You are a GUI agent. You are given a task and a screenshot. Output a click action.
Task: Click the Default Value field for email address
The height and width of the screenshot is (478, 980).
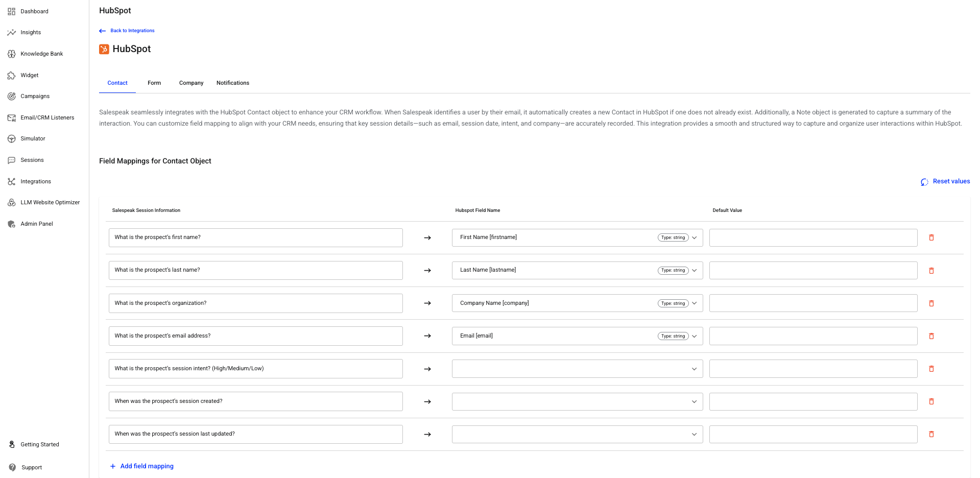(813, 336)
